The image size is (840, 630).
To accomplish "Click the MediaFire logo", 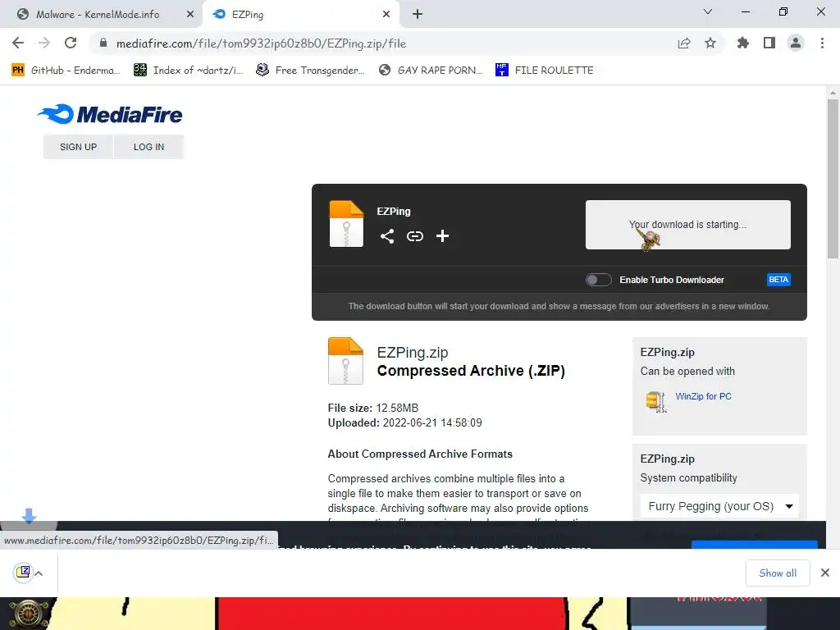I will coord(110,114).
